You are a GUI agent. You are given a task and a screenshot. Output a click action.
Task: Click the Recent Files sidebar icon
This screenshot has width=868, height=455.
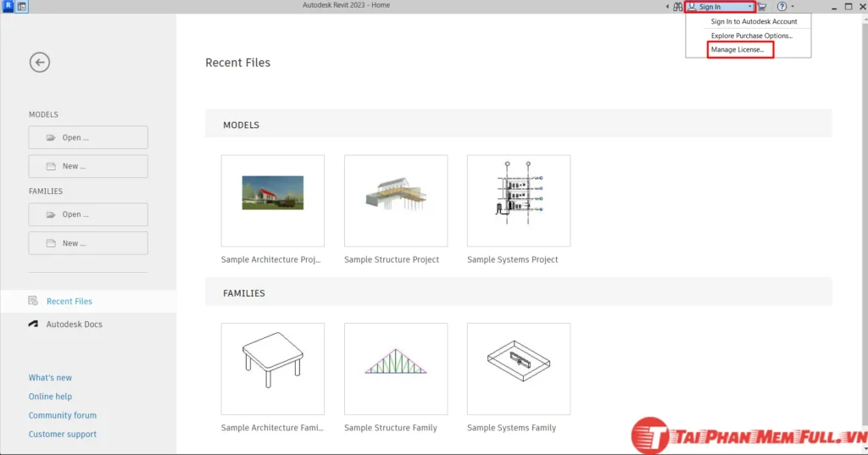tap(33, 301)
